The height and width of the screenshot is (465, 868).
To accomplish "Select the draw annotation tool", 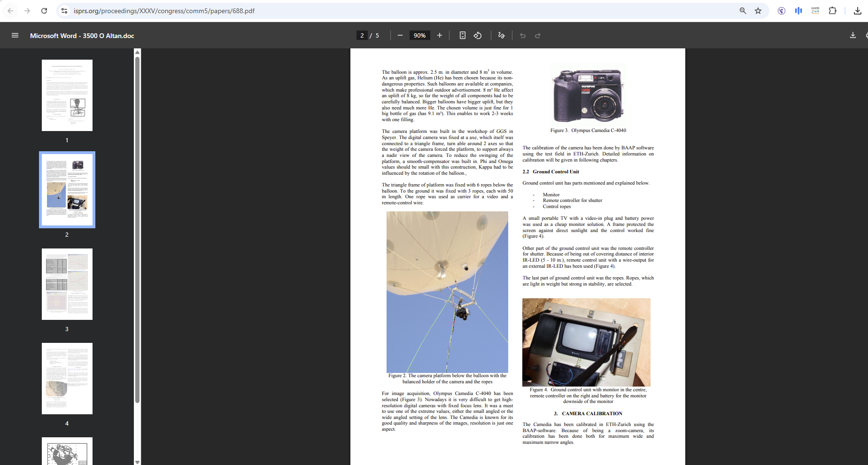I will pos(501,35).
